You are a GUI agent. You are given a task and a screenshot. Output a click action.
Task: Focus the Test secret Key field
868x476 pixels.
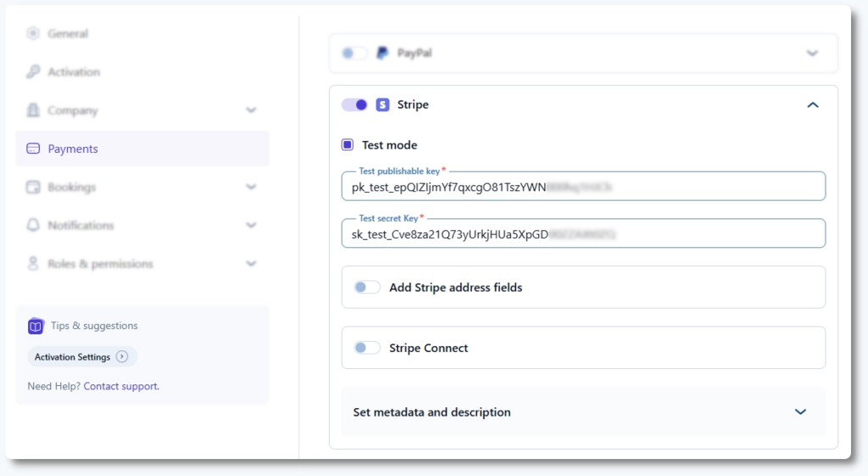coord(583,233)
